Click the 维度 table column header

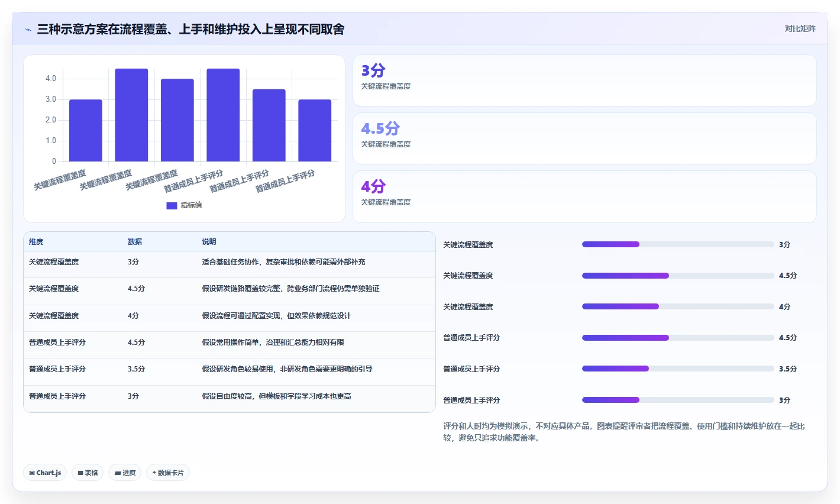36,241
